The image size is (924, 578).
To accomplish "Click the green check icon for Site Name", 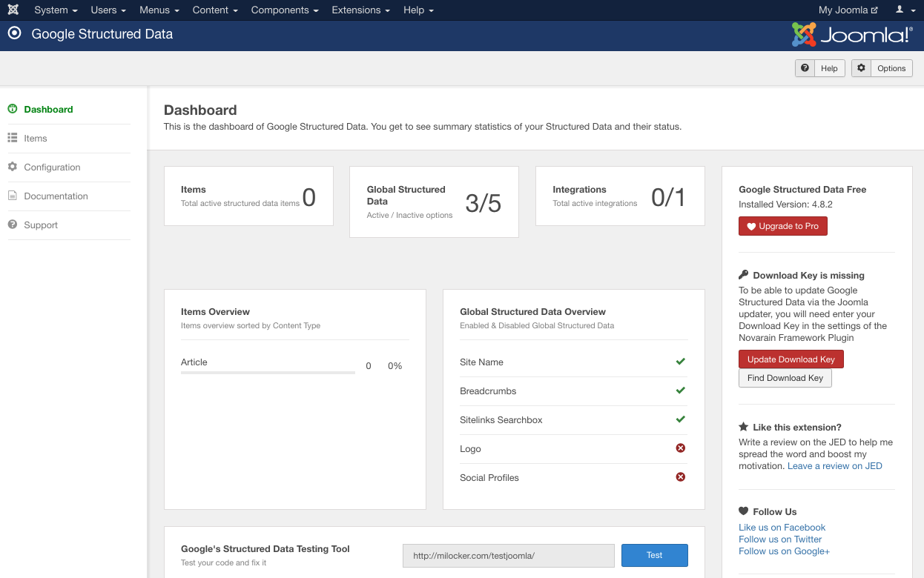I will (x=681, y=362).
